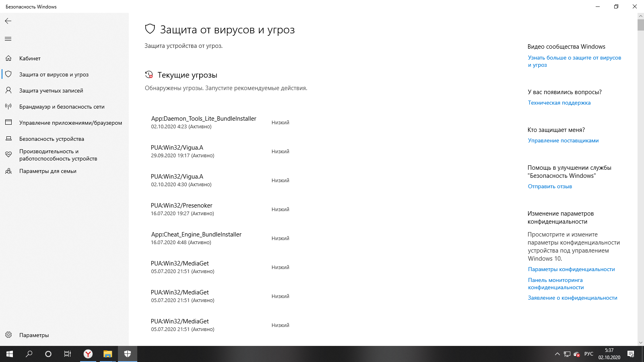Viewport: 644px width, 362px height.
Task: Click the family icon for Параметры для семьи
Action: (x=8, y=171)
